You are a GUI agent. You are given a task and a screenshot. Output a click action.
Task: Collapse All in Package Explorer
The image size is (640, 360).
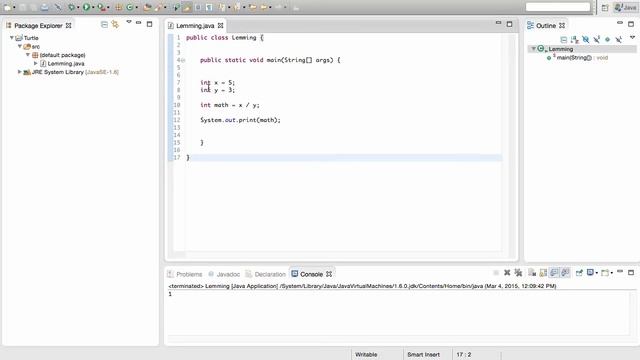tap(104, 25)
